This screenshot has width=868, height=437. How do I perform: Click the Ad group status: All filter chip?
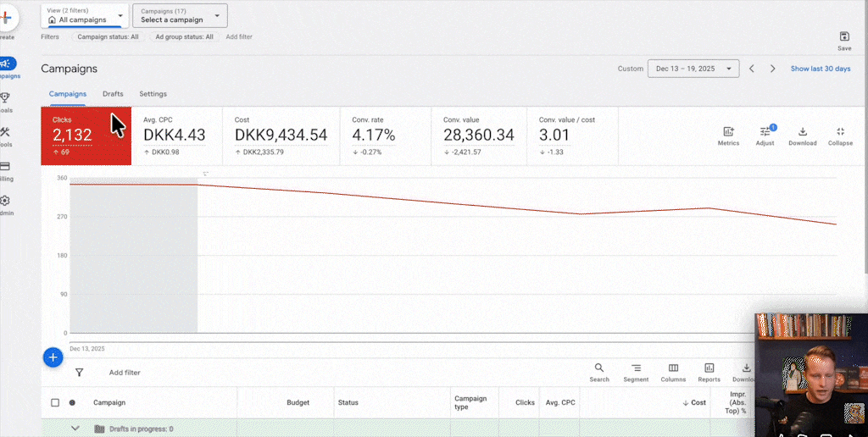183,37
